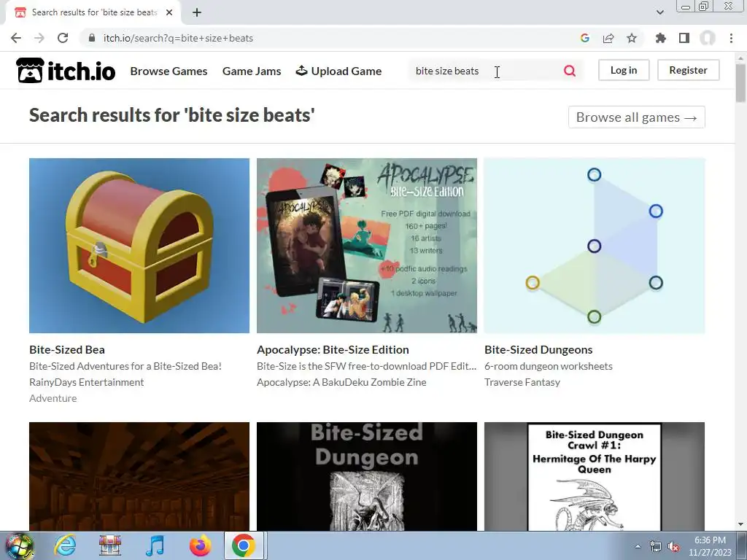Open a new browser tab
This screenshot has height=560, width=747.
click(x=197, y=12)
